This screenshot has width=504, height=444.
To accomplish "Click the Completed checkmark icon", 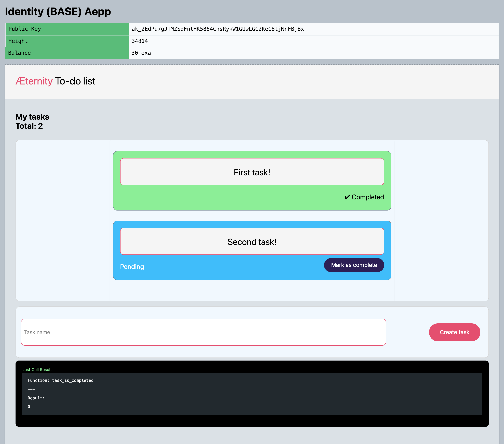I will point(347,197).
